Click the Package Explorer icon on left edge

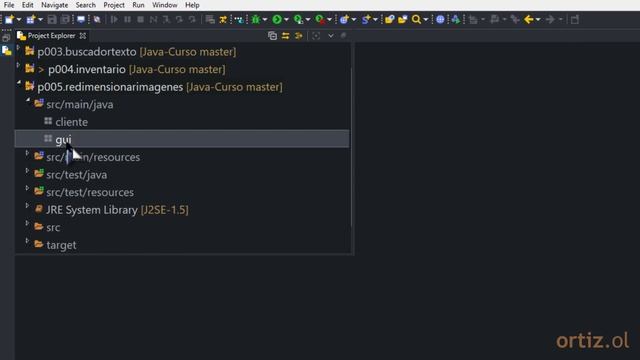(x=7, y=51)
